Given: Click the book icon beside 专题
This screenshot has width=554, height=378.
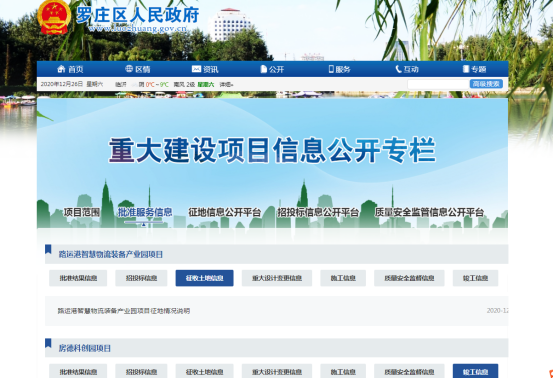Looking at the screenshot, I should point(466,69).
